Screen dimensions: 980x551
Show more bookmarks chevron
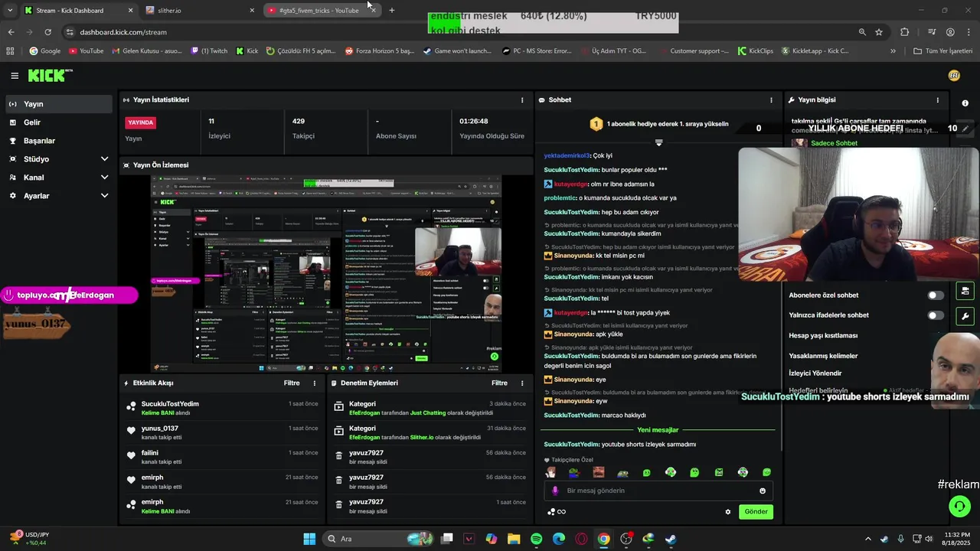pyautogui.click(x=893, y=51)
